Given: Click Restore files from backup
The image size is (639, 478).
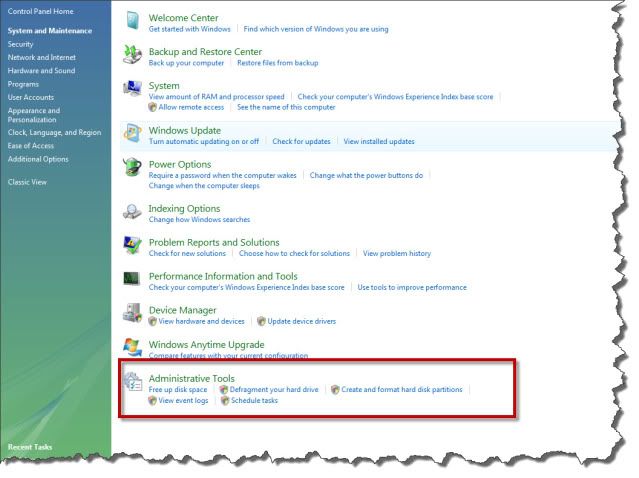Looking at the screenshot, I should [278, 63].
